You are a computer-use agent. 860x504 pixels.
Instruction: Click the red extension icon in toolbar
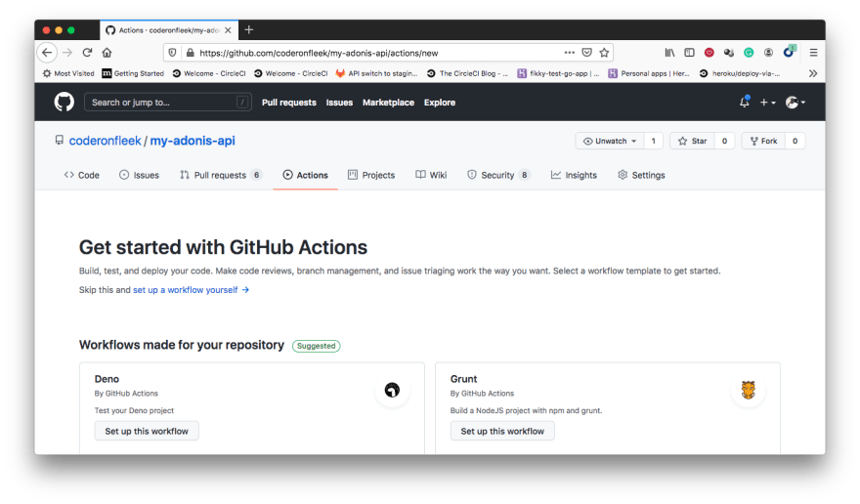pyautogui.click(x=709, y=53)
